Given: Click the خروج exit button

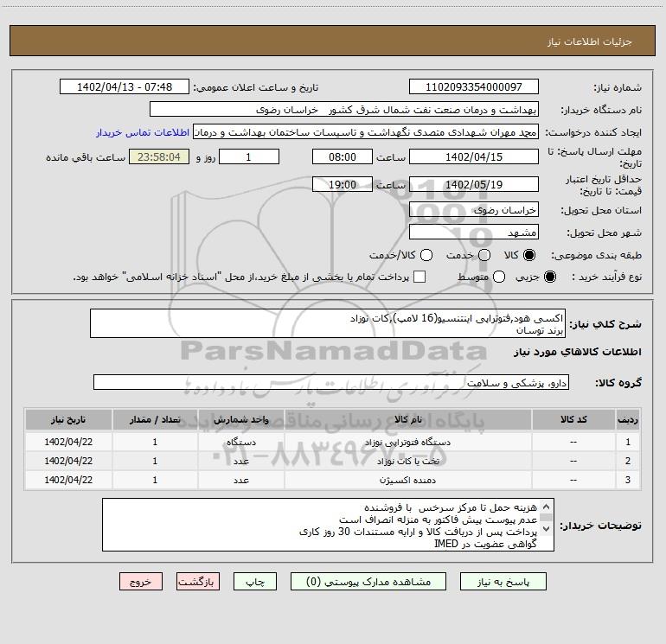Looking at the screenshot, I should 141,582.
